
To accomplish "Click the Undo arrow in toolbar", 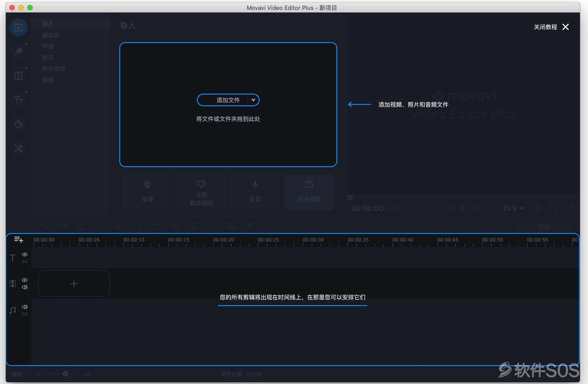I will (43, 226).
